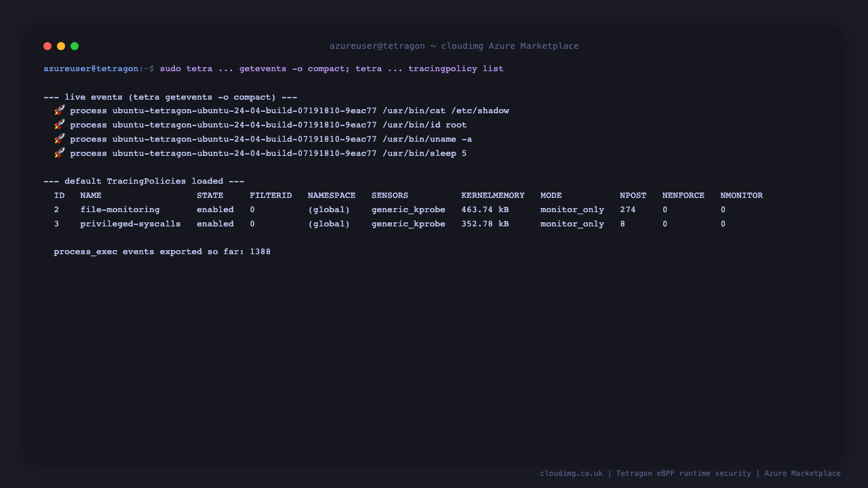The image size is (868, 488).
Task: Click the NPOST value 274
Action: click(628, 209)
